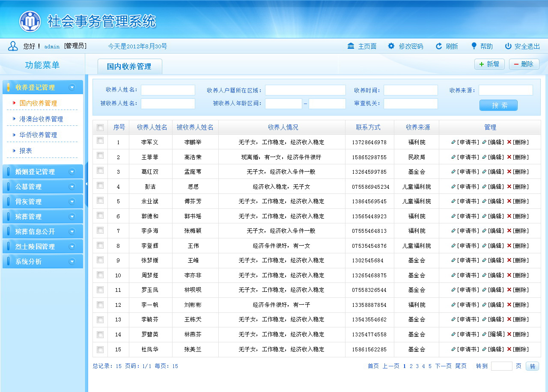The height and width of the screenshot is (392, 548).
Task: Click the 刷新 refresh arrow icon
Action: [439, 46]
